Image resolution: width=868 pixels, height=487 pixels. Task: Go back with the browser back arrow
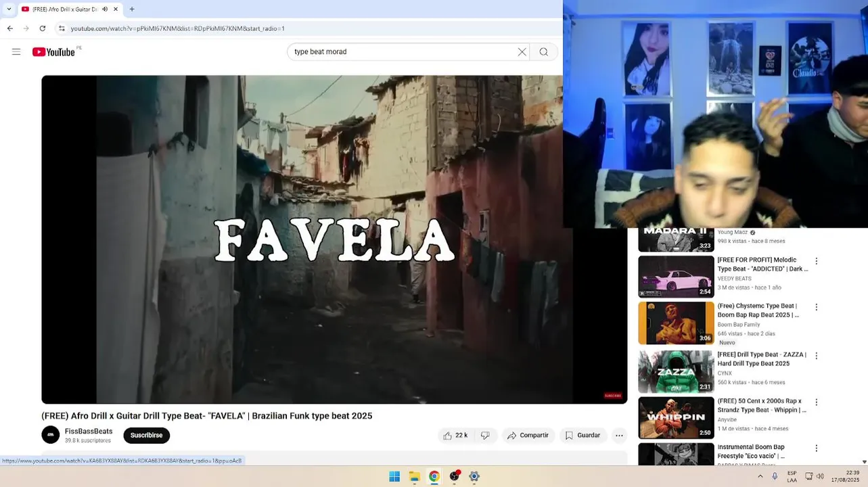click(10, 28)
